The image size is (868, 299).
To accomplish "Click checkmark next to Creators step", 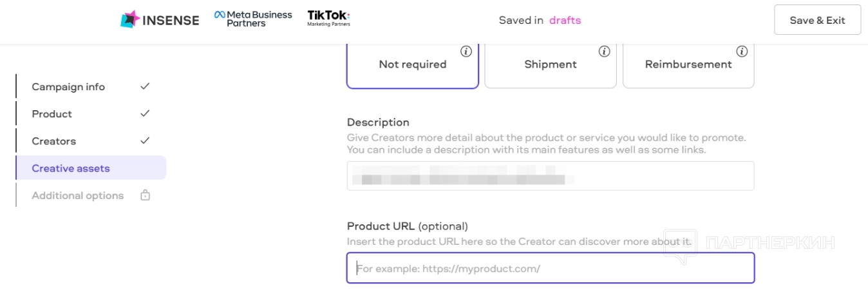I will (x=145, y=140).
